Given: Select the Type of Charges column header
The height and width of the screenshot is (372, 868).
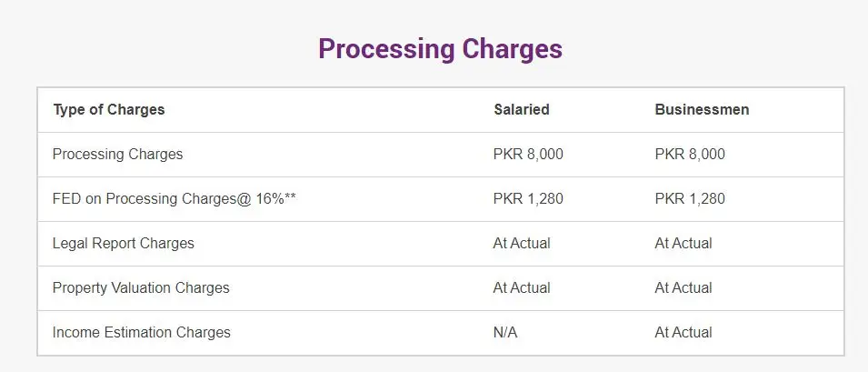Looking at the screenshot, I should [x=109, y=110].
